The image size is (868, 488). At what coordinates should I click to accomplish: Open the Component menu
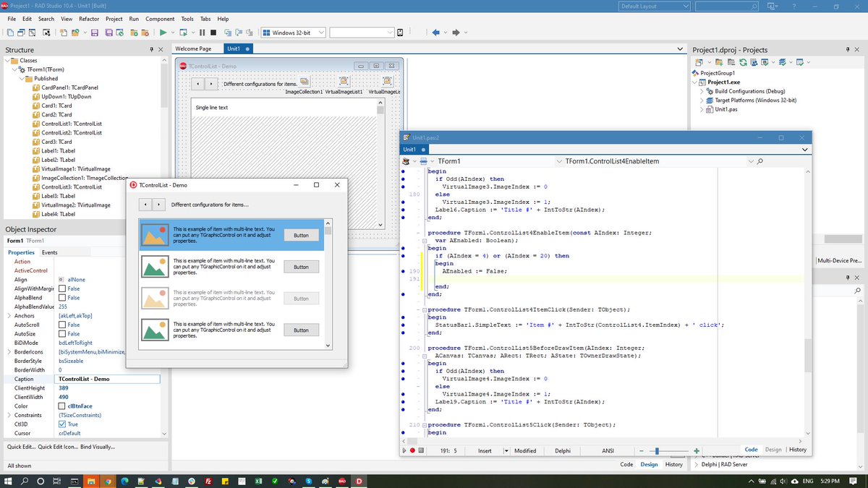[x=160, y=19]
